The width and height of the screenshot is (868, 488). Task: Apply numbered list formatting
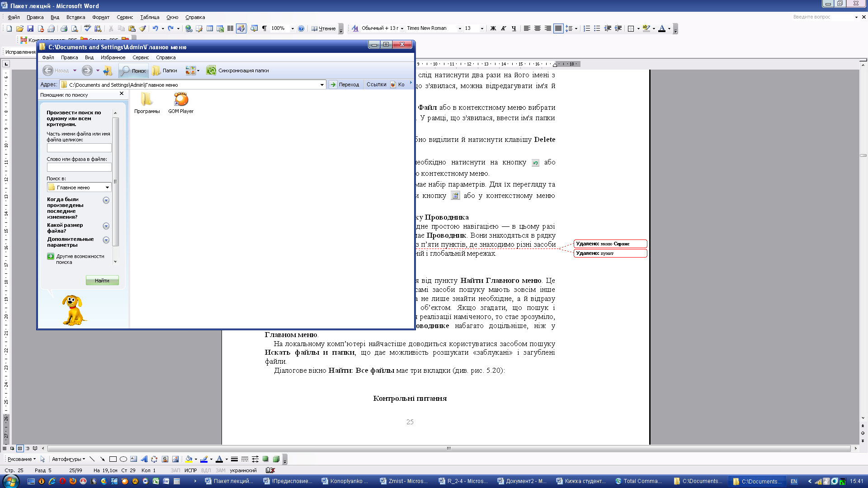[x=587, y=28]
